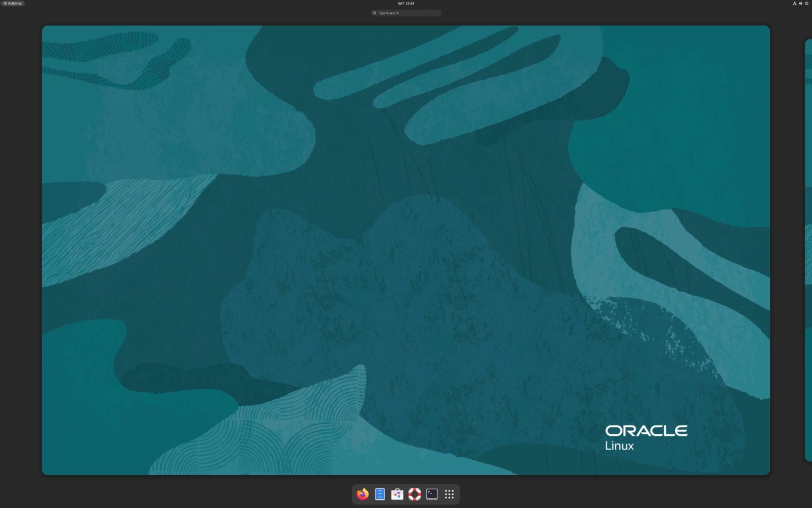
Task: Open the system tray quick settings menu
Action: click(800, 3)
